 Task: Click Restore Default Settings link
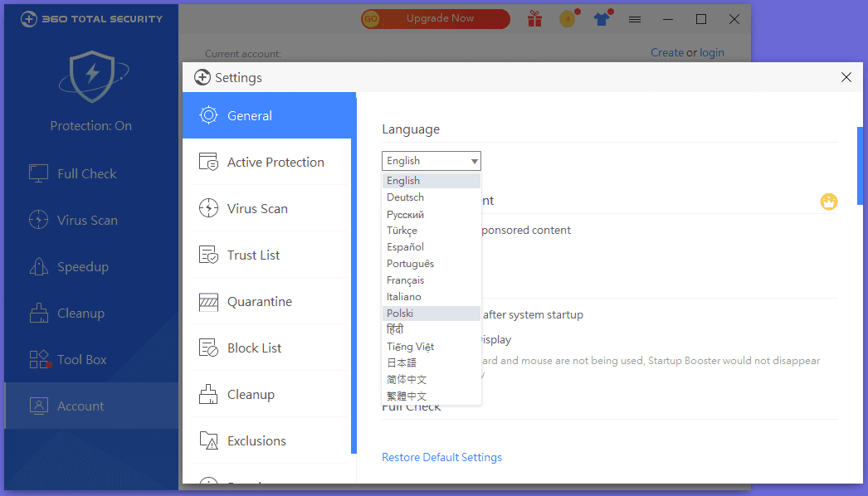click(441, 457)
